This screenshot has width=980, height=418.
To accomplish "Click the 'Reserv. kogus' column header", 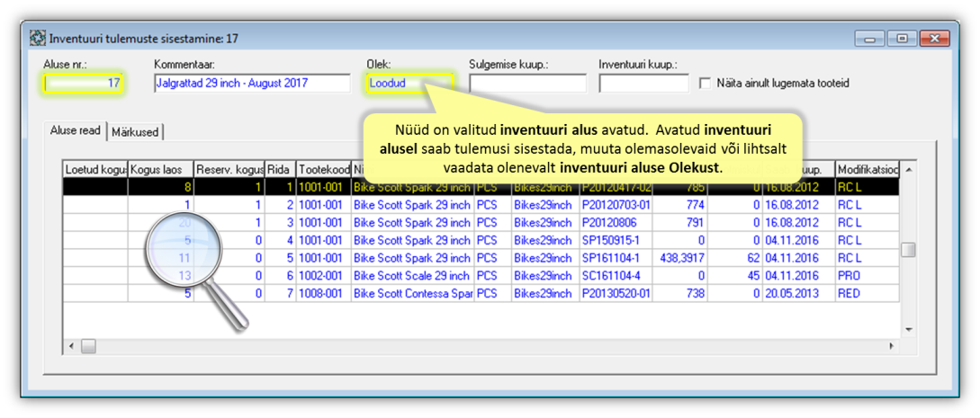I will (229, 170).
